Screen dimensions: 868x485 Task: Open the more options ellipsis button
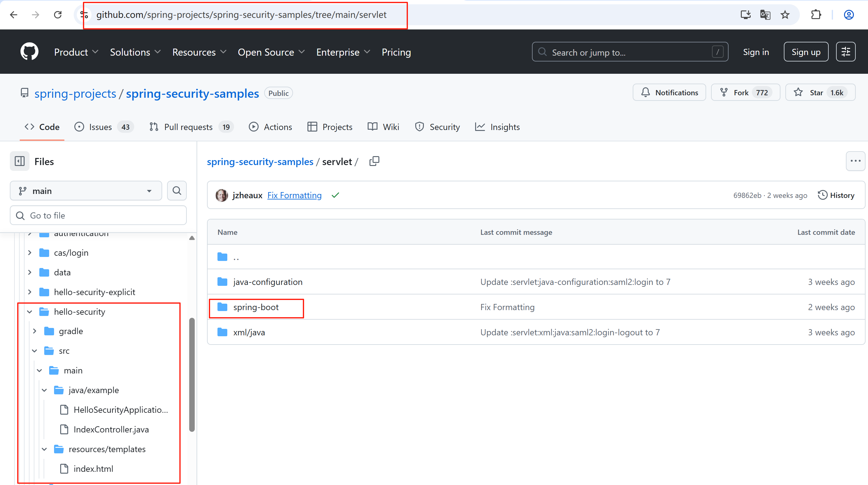pos(855,161)
